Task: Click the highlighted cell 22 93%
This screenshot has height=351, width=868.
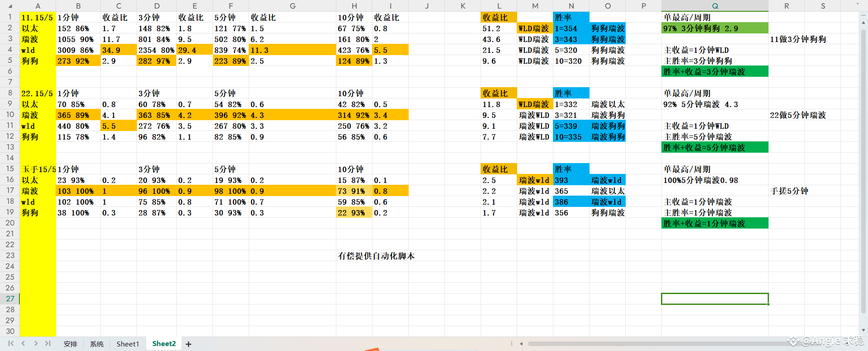Action: [x=354, y=212]
